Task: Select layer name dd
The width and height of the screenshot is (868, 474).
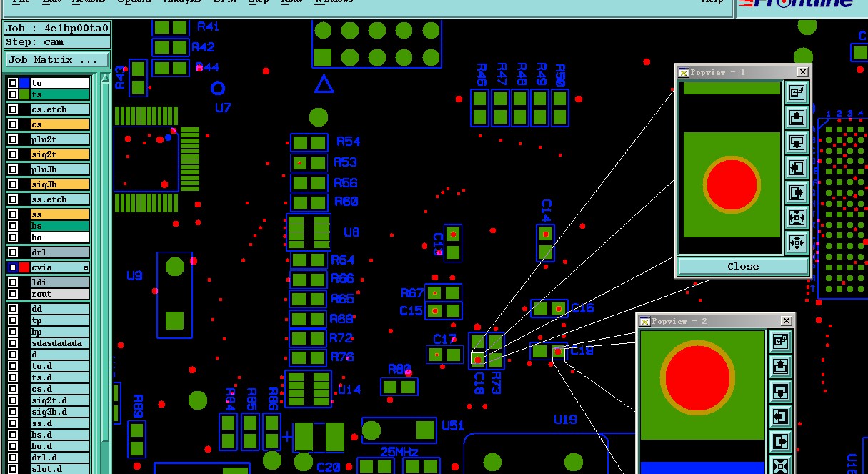Action: coord(60,309)
